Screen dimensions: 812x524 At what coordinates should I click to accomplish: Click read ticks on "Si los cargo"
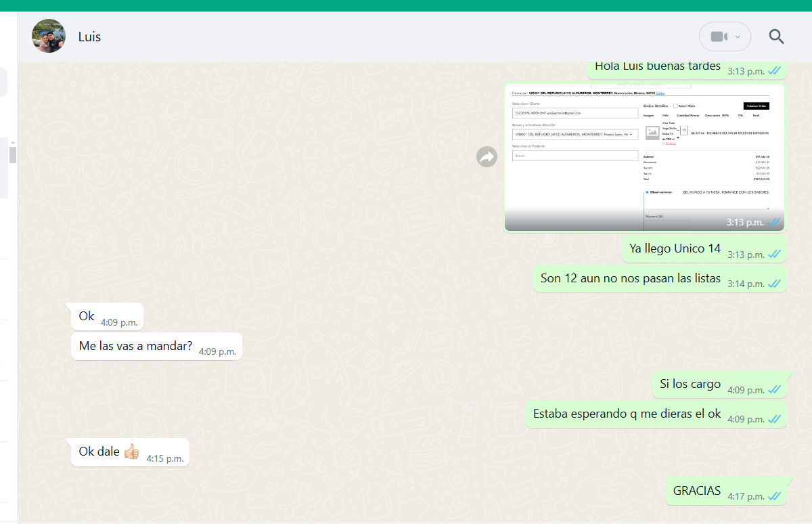coord(775,390)
